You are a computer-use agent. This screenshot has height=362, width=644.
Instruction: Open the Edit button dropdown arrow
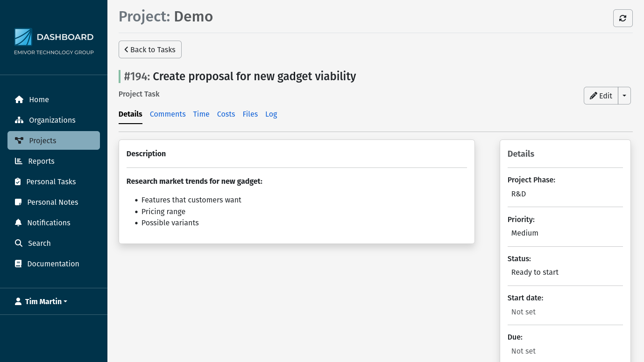[624, 96]
